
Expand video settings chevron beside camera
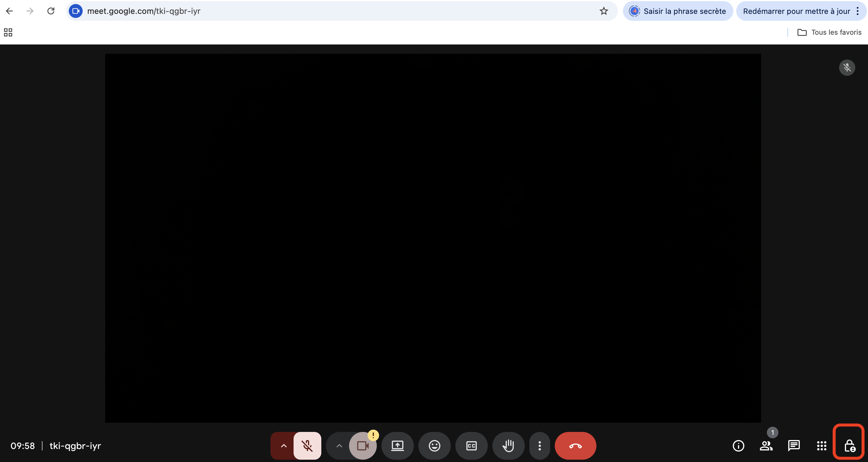click(x=339, y=446)
